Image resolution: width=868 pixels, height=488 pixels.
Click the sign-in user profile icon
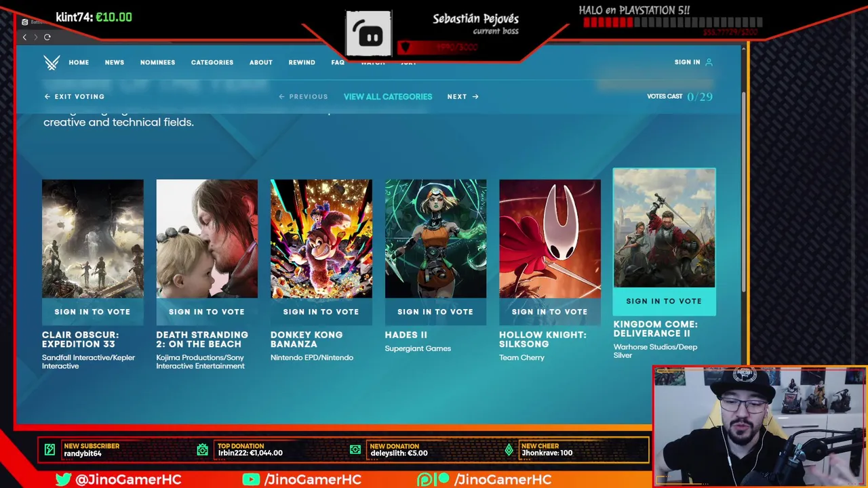click(709, 62)
